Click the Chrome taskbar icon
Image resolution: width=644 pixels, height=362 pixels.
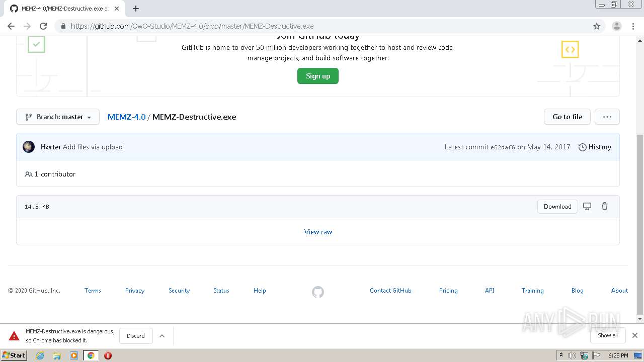(91, 355)
